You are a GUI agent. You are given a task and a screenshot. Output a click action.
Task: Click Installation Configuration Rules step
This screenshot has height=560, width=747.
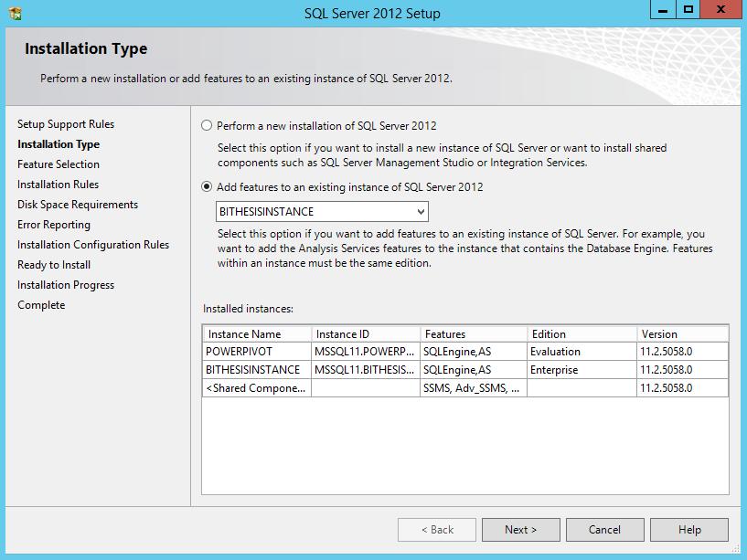pyautogui.click(x=93, y=245)
